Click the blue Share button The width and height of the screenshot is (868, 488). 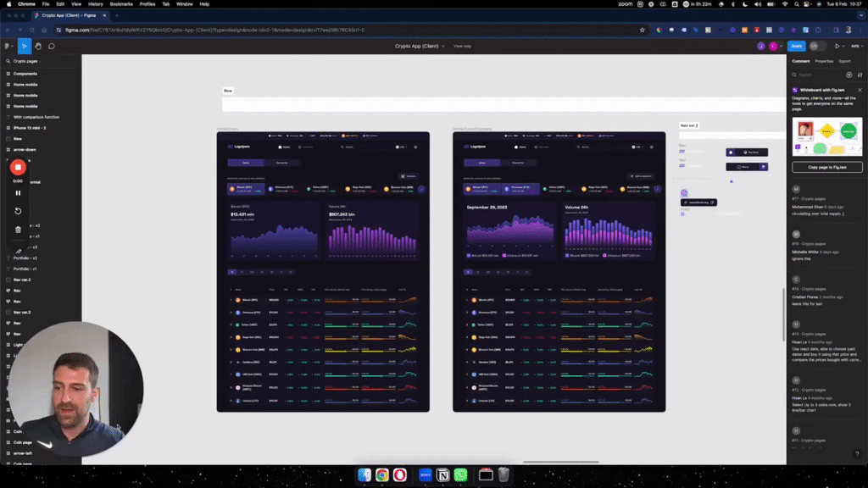pyautogui.click(x=796, y=46)
